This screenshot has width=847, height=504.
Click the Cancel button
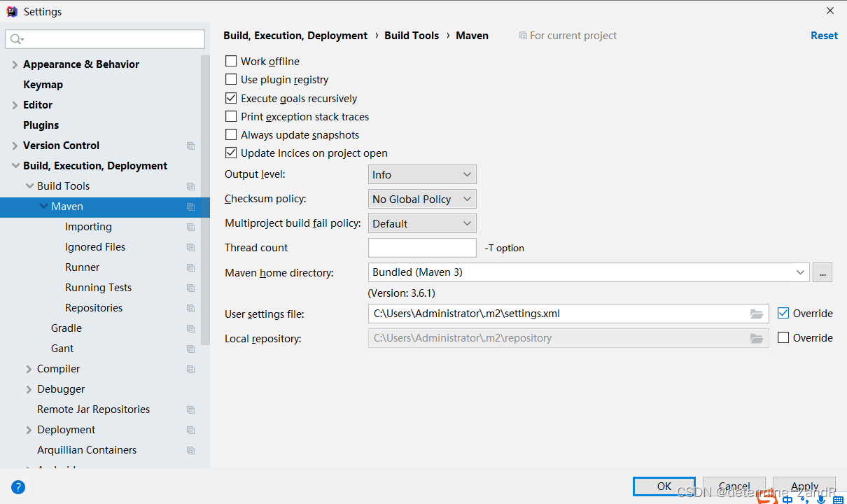[734, 486]
